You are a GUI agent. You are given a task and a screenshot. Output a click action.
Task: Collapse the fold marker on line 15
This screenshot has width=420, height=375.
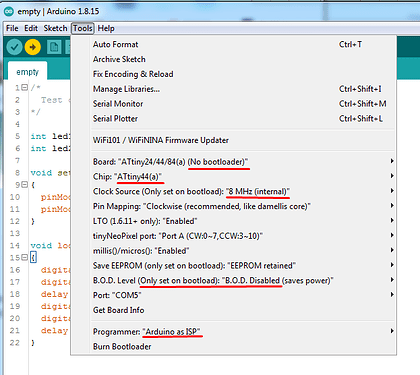[x=24, y=257]
